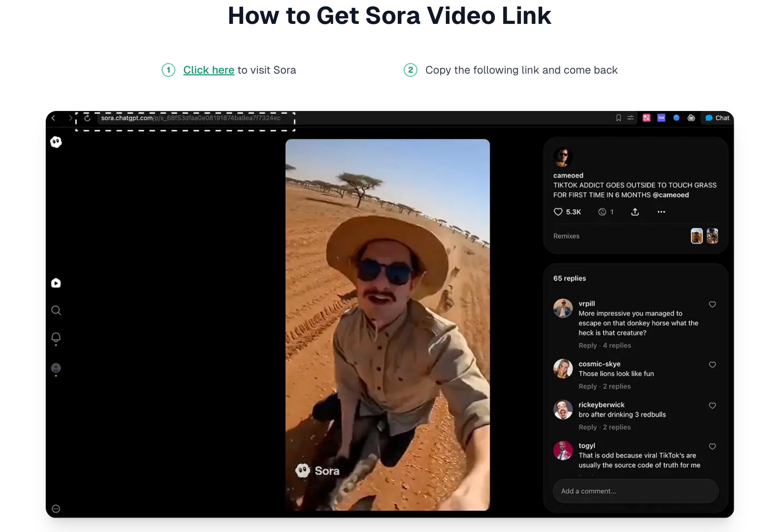Expand the 2 replies under rickeyberwick's comment

pyautogui.click(x=617, y=427)
